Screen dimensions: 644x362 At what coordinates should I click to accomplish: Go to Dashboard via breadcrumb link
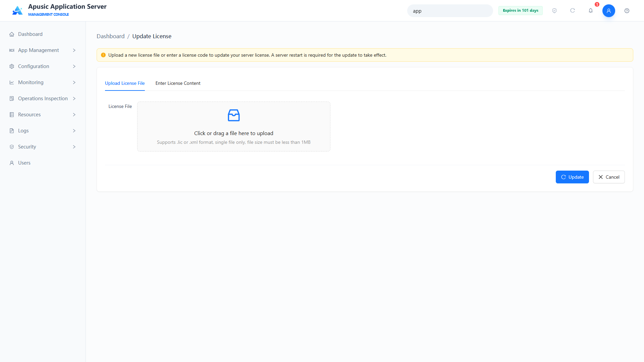coord(110,36)
